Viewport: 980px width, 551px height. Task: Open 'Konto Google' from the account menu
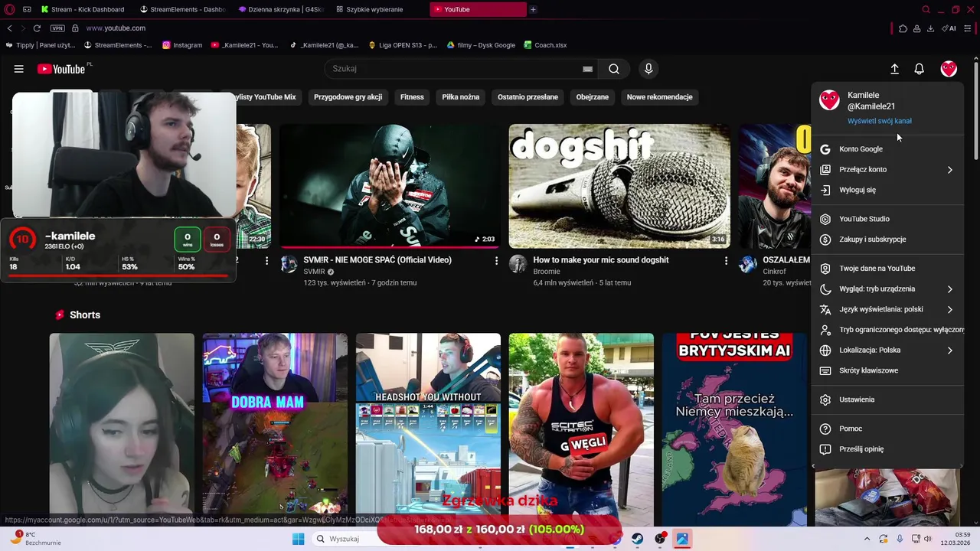tap(887, 149)
